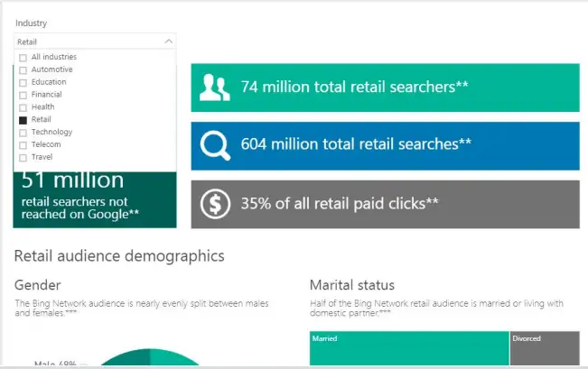Click the Retail audience demographics heading
588x369 pixels.
click(x=119, y=256)
